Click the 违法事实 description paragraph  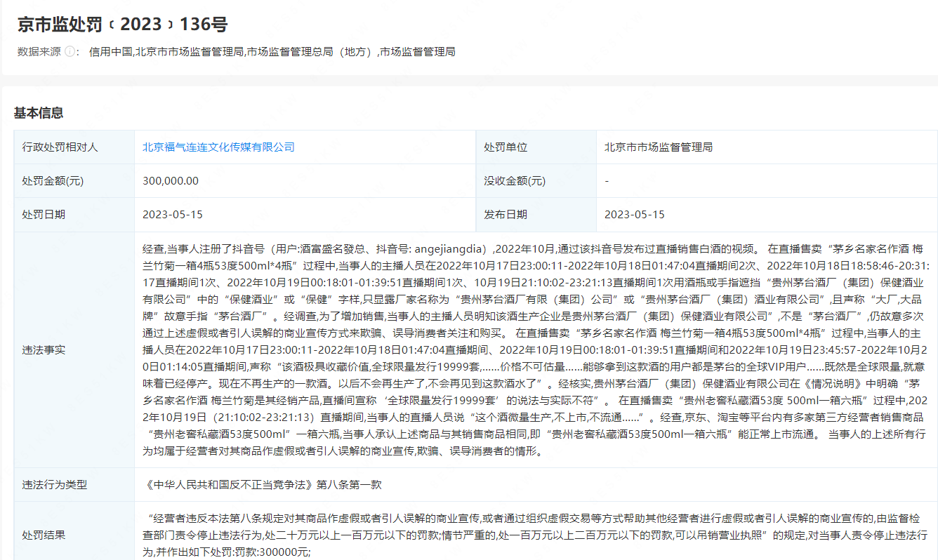coord(534,349)
